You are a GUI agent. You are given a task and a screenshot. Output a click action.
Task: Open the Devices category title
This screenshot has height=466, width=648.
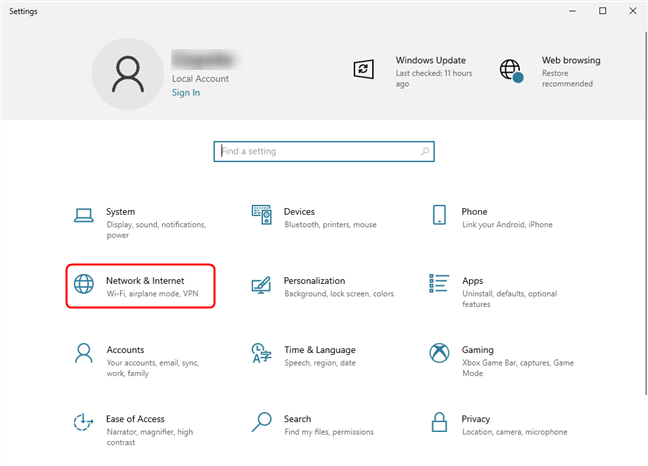pyautogui.click(x=299, y=212)
